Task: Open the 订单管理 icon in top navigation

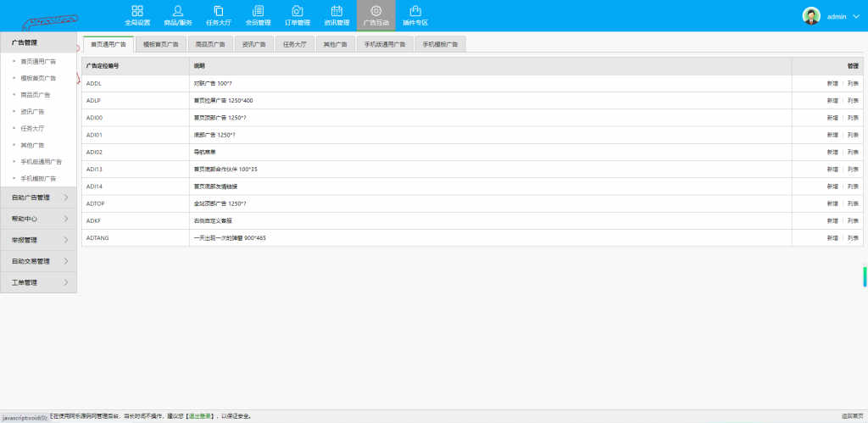Action: pos(298,10)
